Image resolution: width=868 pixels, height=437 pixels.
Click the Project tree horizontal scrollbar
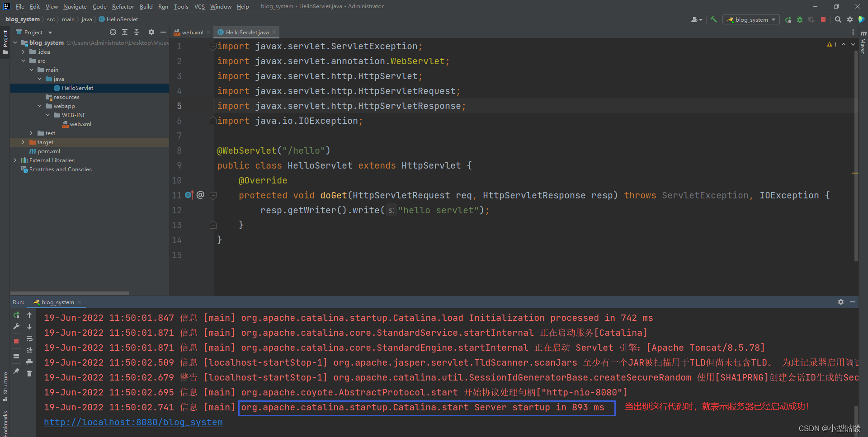click(x=70, y=293)
